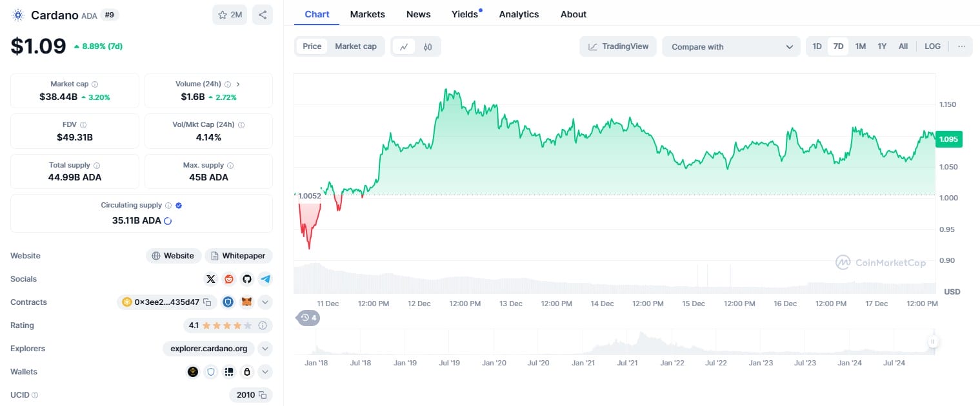980x406 pixels.
Task: Set chart range to 1M
Action: [x=861, y=46]
